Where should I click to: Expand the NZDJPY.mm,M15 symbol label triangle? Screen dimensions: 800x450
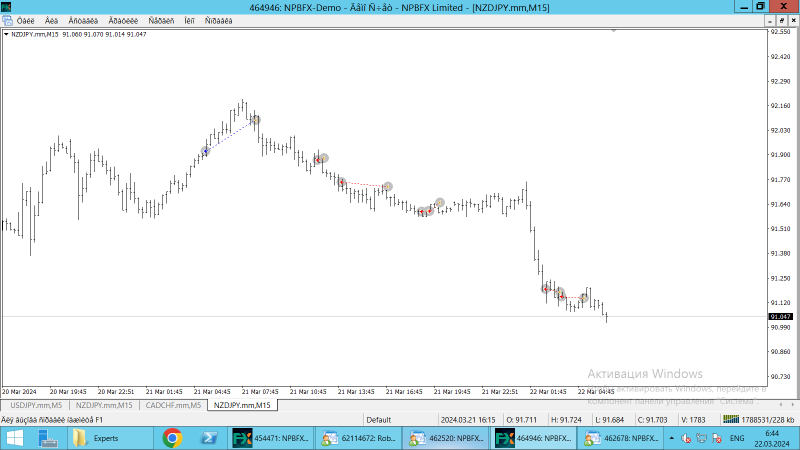pyautogui.click(x=6, y=34)
